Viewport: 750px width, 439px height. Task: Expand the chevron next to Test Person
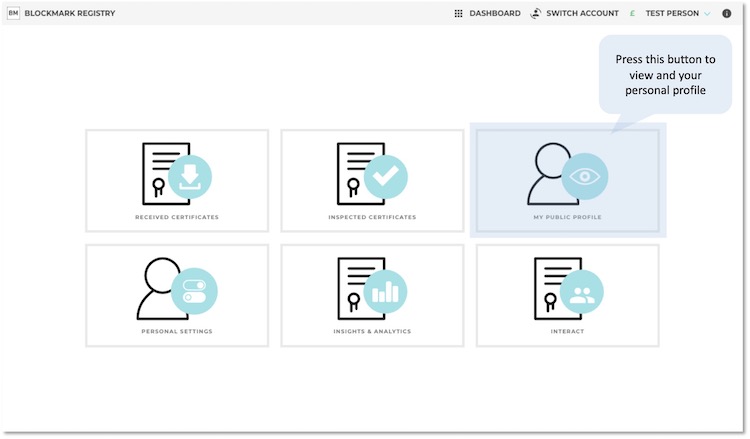tap(707, 13)
